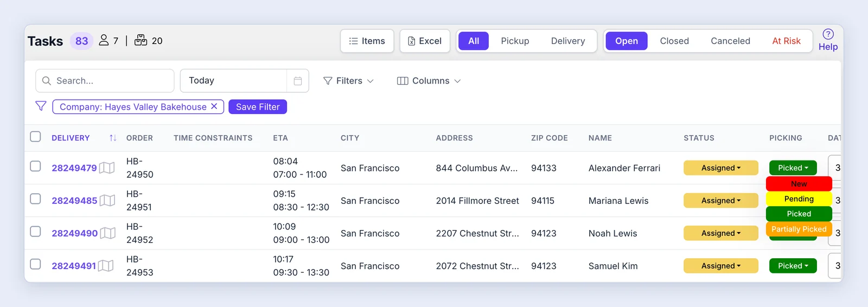Image resolution: width=868 pixels, height=307 pixels.
Task: Open Picked dropdown for Samuel Kim row
Action: pos(793,266)
